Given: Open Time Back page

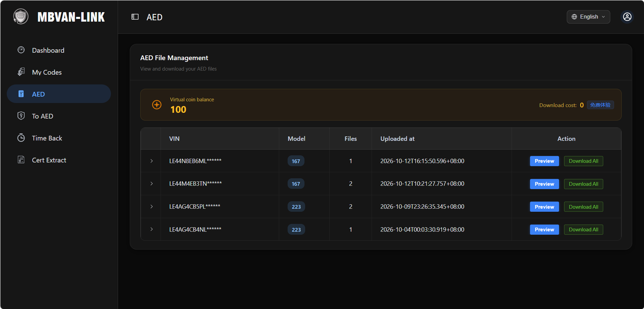Looking at the screenshot, I should coord(59,138).
